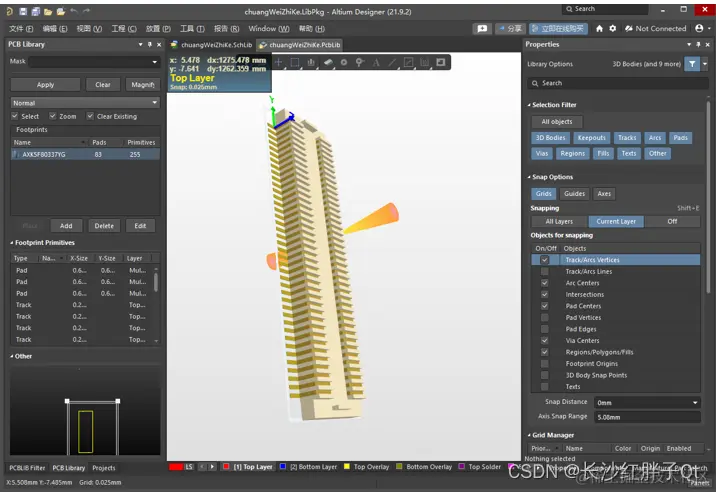Click the Apply button in PCB Library

[x=45, y=85]
